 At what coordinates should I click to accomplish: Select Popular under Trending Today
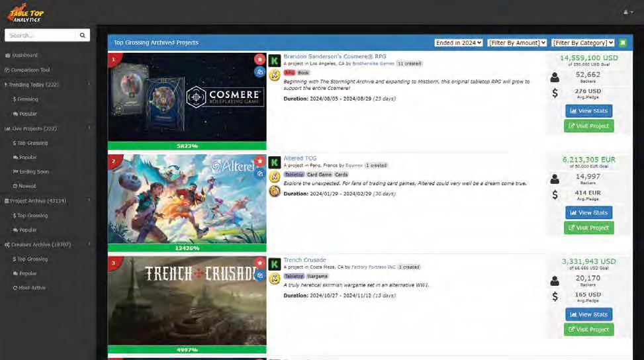point(25,114)
